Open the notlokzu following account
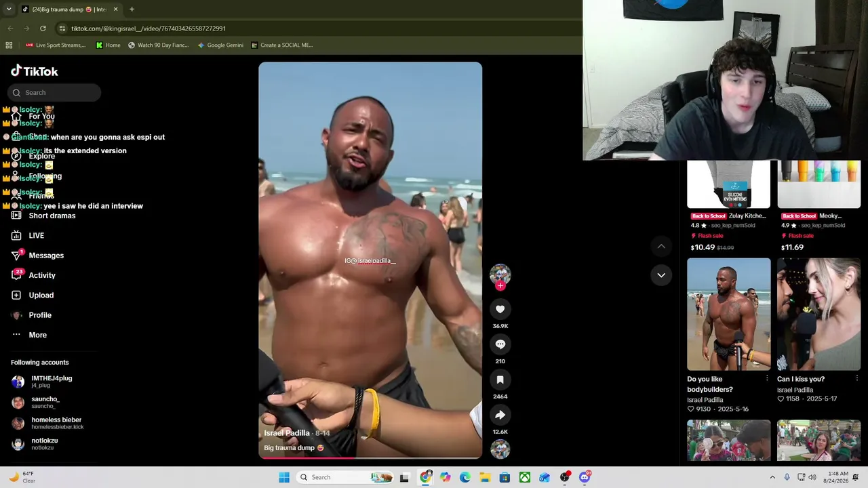The image size is (868, 488). click(35, 444)
